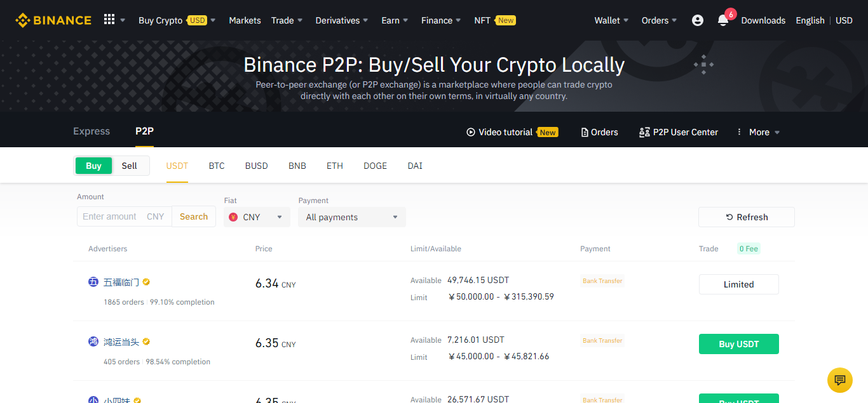Click the 7,216.01 USDT available amount
This screenshot has height=403, width=868.
pos(476,340)
